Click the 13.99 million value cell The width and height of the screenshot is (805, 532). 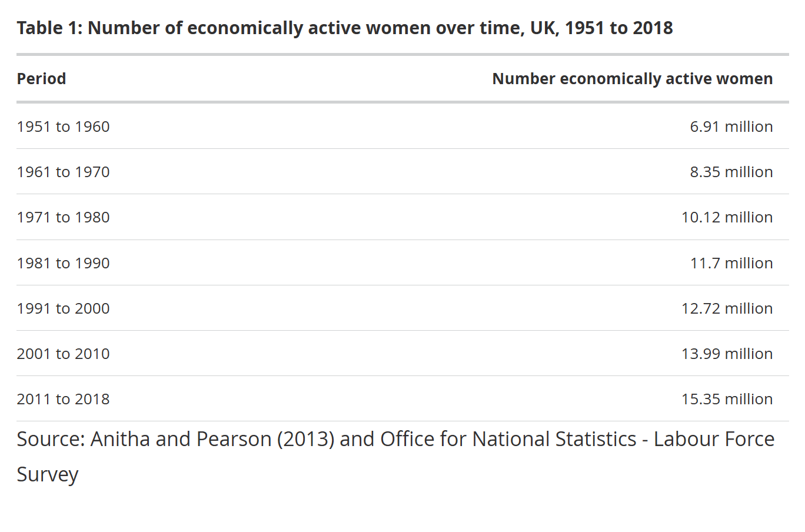pos(727,354)
